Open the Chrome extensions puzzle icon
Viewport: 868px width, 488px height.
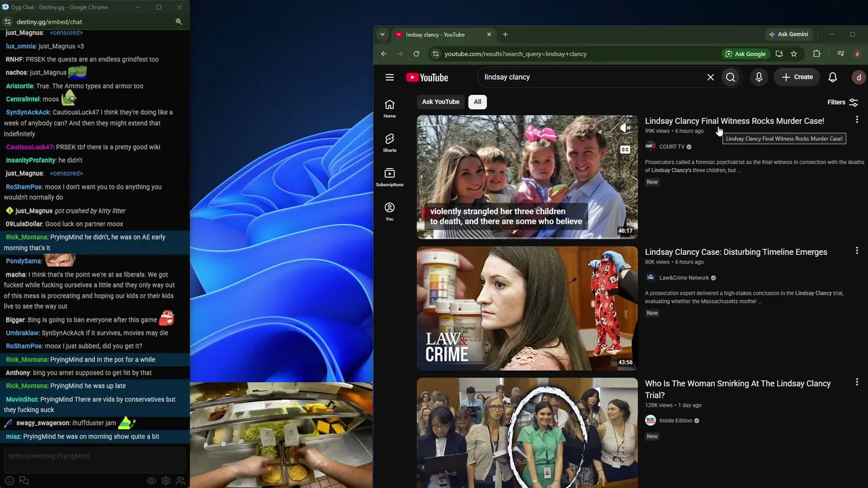tap(816, 54)
